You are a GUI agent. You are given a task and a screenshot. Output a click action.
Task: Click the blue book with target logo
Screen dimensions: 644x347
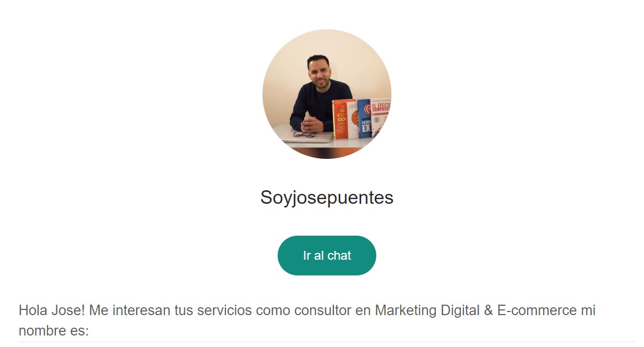point(365,119)
